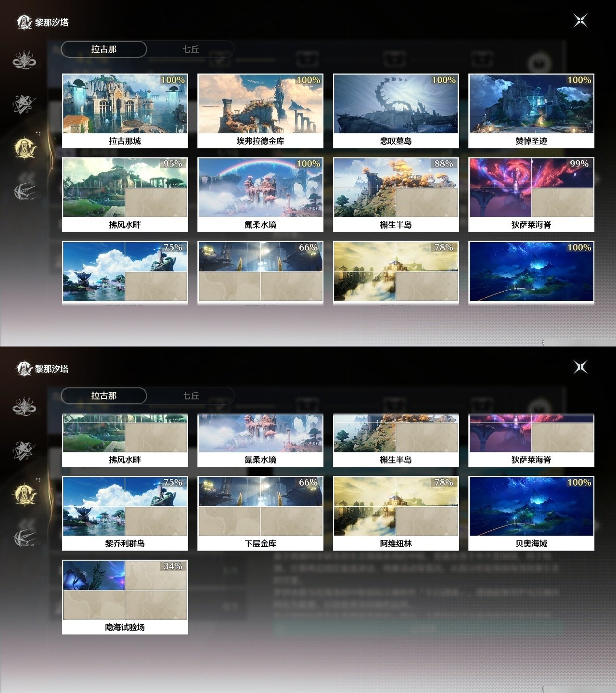
Task: Open the 埃弗拉德金库 area card
Action: 260,111
